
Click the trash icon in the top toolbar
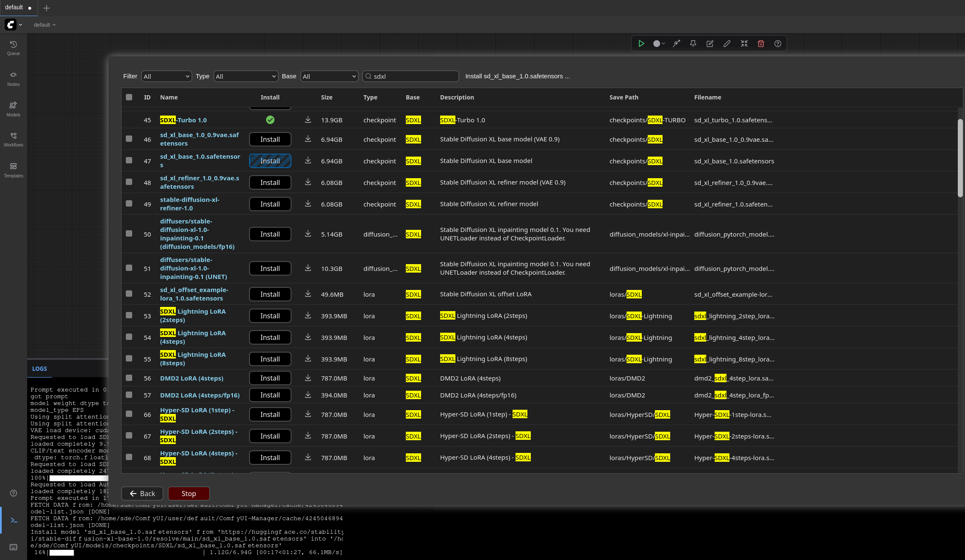(x=761, y=44)
